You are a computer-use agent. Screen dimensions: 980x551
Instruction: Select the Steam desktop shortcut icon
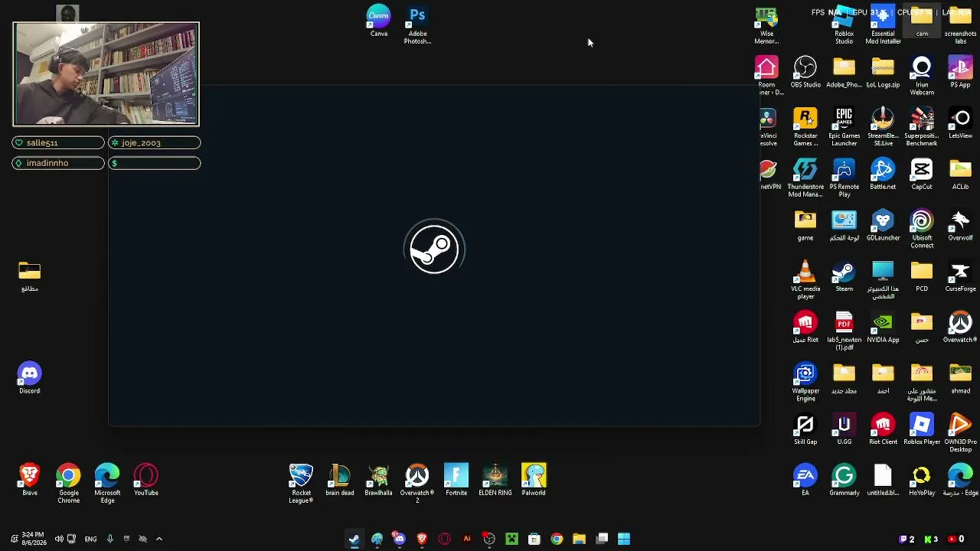click(844, 277)
